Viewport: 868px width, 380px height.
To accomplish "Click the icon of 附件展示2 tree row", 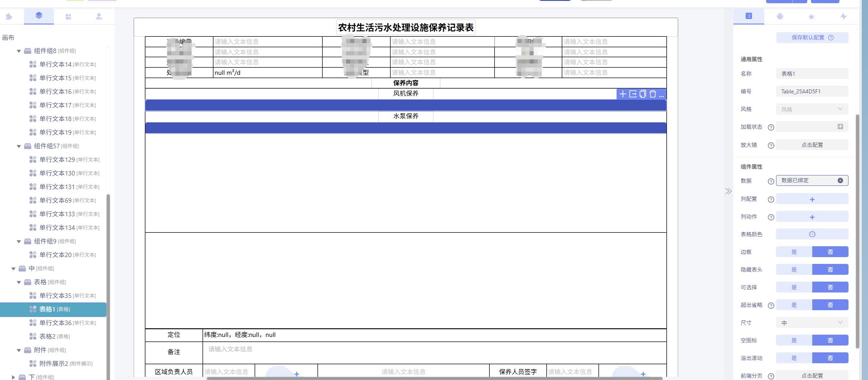I will [x=33, y=364].
